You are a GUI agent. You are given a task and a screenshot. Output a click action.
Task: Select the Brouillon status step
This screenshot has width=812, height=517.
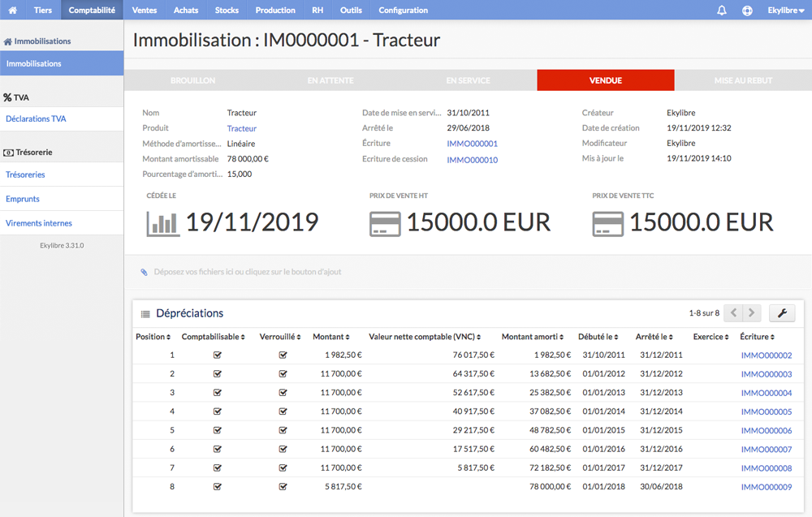click(x=193, y=80)
